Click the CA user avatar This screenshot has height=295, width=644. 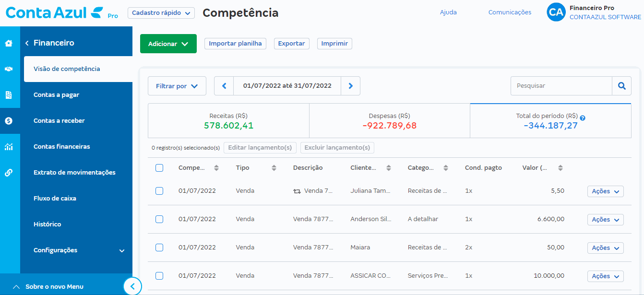pos(556,12)
